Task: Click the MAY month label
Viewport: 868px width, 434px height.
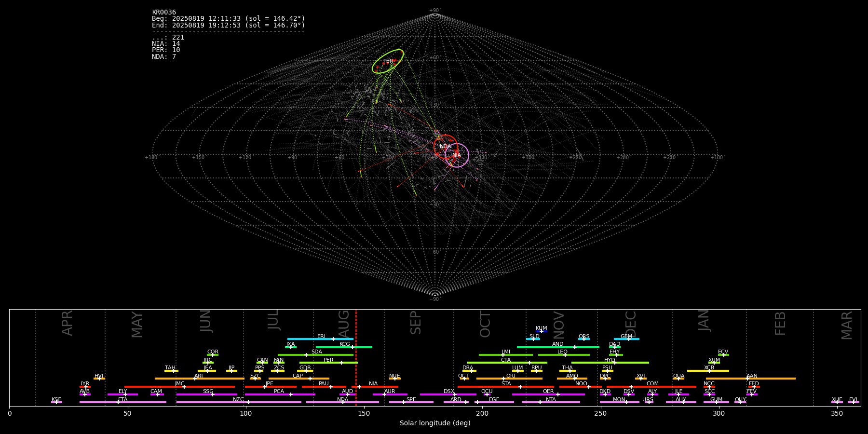Action: coord(137,324)
